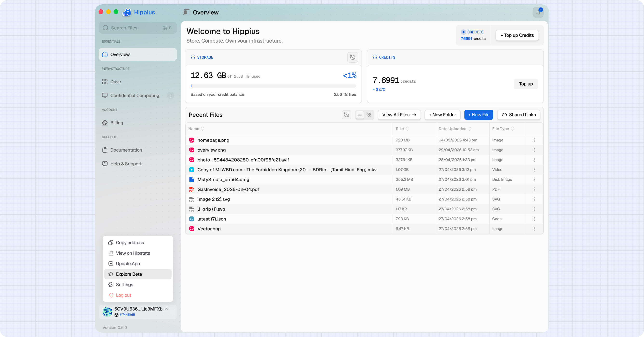This screenshot has width=644, height=337.
Task: Open row options for homepage.png
Action: tap(534, 140)
